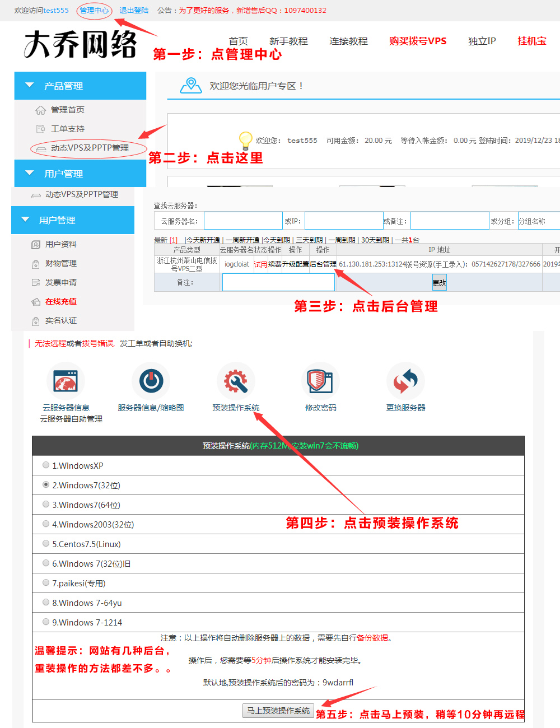Click the 发票申请 invoice icon
The height and width of the screenshot is (728, 560).
[36, 282]
